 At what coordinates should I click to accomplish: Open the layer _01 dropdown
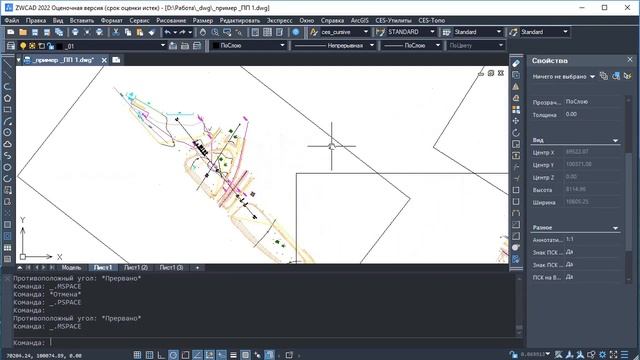(163, 46)
